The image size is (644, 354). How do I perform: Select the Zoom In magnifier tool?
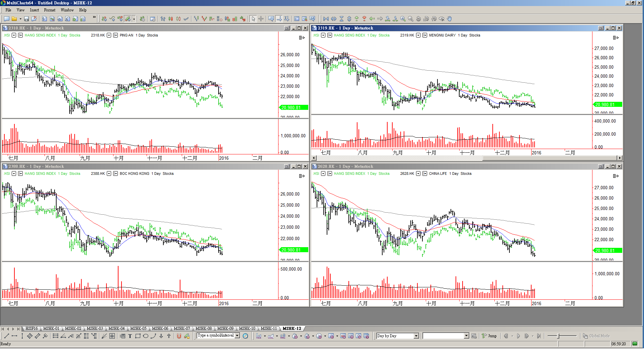coord(403,19)
